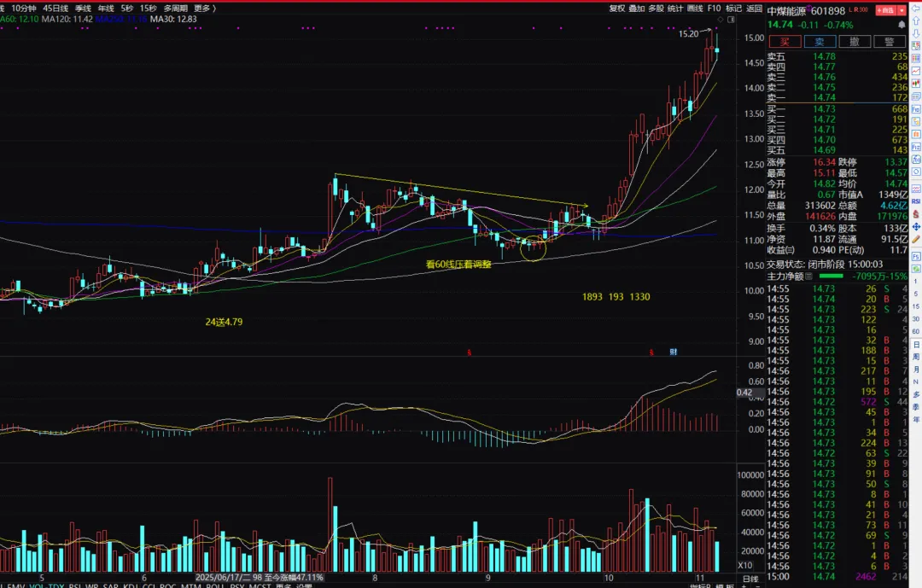Expand the 更多 periods menu
922x588 pixels.
click(x=205, y=9)
